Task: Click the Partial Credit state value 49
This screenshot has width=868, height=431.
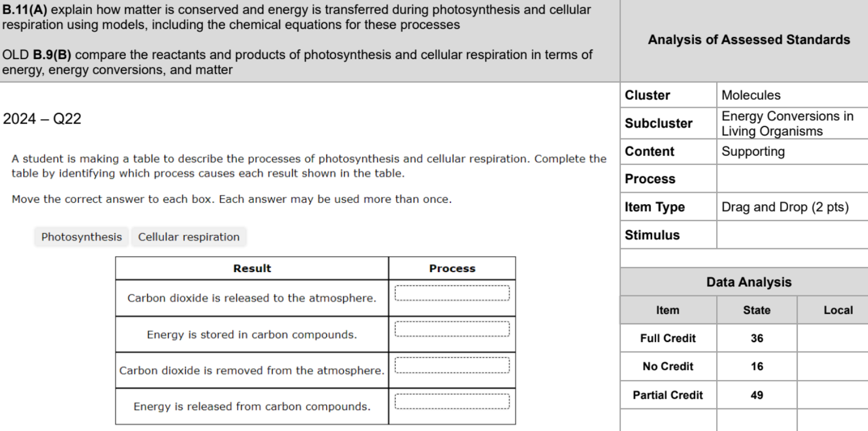Action: (x=757, y=395)
